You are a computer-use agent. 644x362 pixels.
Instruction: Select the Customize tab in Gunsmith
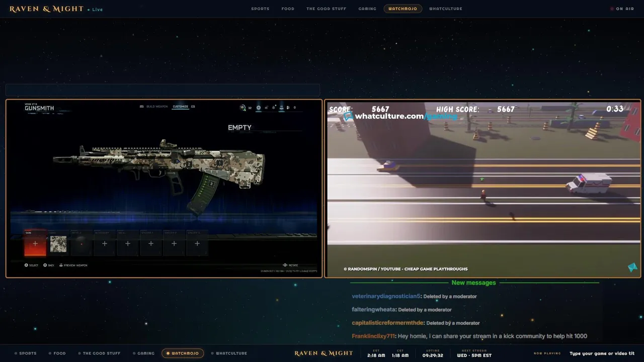click(181, 107)
